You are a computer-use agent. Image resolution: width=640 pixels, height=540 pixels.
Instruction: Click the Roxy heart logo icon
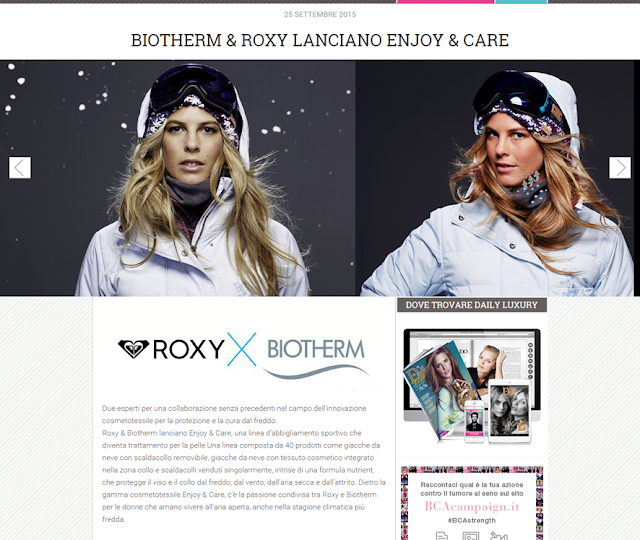[133, 349]
